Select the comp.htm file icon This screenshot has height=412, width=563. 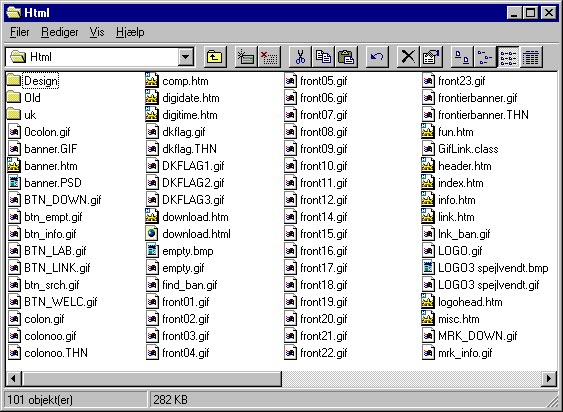click(152, 81)
